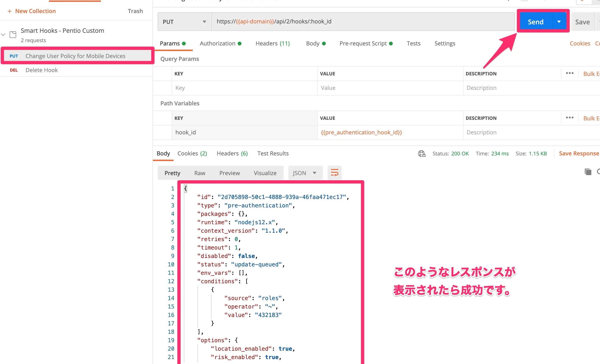Select the Delete Hook request
The height and width of the screenshot is (364, 600).
[42, 70]
